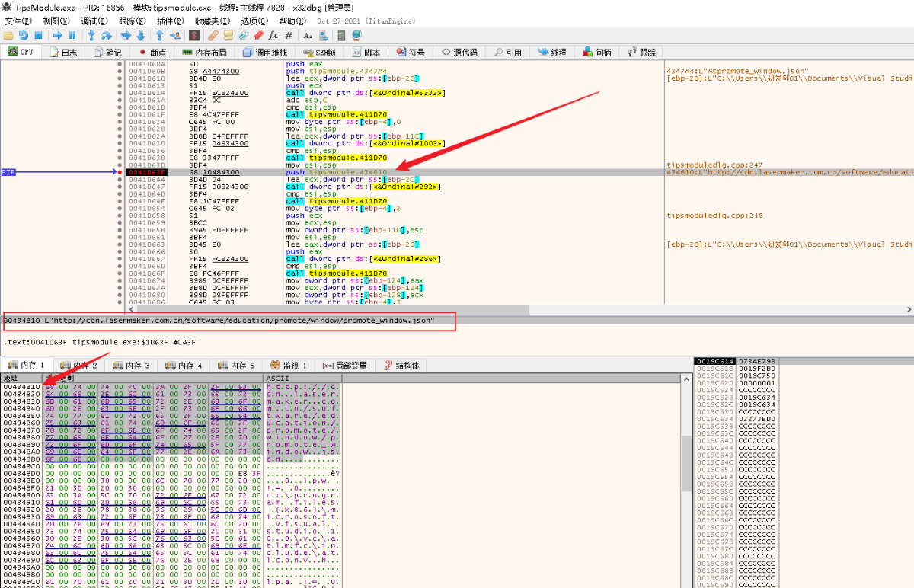Click the step into icon
Screen dimensions: 914x588
91,35
